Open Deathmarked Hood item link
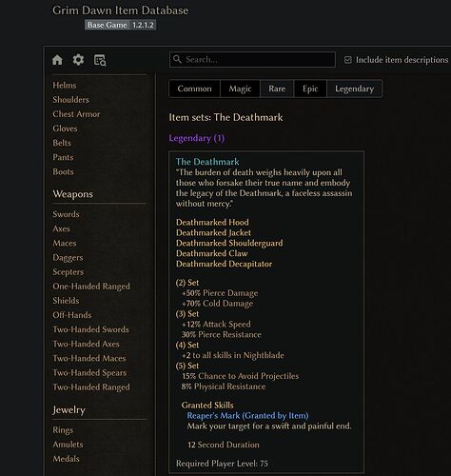Screen dimensions: 451x476 click(212, 222)
